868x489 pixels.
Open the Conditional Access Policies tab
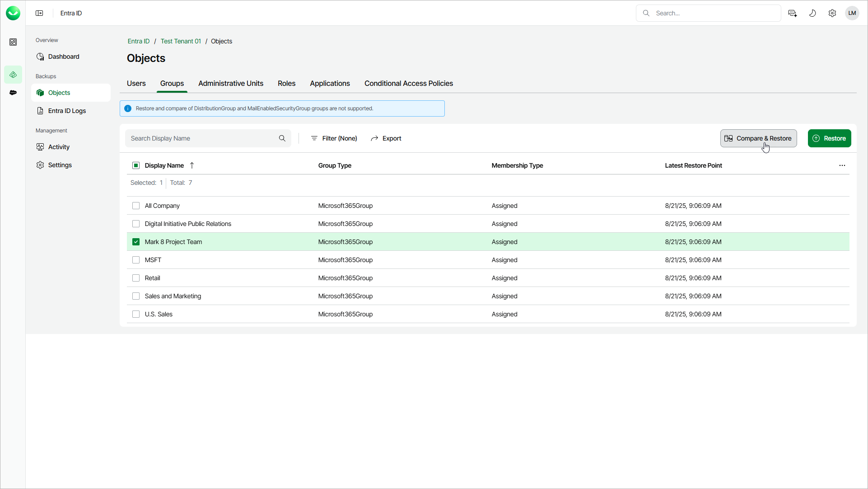pyautogui.click(x=408, y=83)
